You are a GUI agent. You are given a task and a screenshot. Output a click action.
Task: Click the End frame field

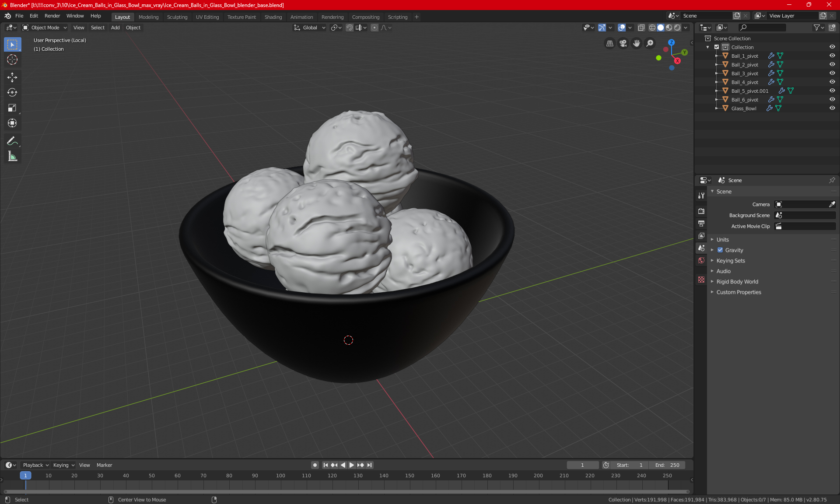(x=667, y=465)
